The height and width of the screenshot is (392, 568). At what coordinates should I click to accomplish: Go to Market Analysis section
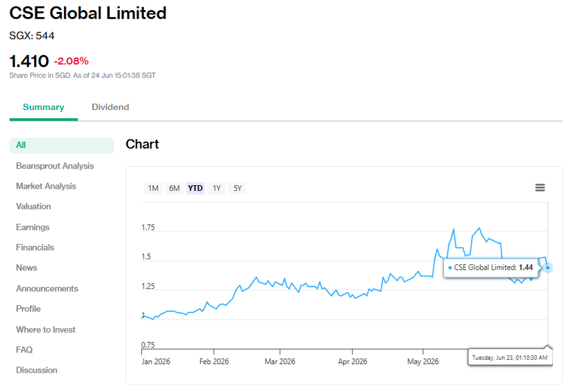coord(46,186)
